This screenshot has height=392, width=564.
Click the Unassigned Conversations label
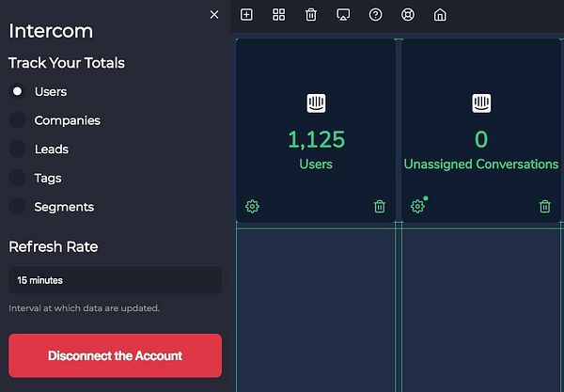click(x=481, y=165)
